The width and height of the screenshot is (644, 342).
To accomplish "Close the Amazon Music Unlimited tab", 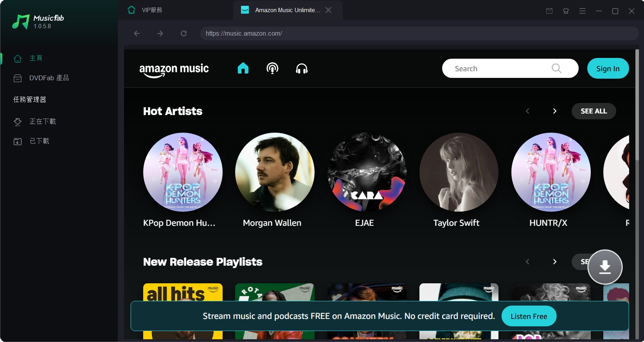I will [329, 10].
